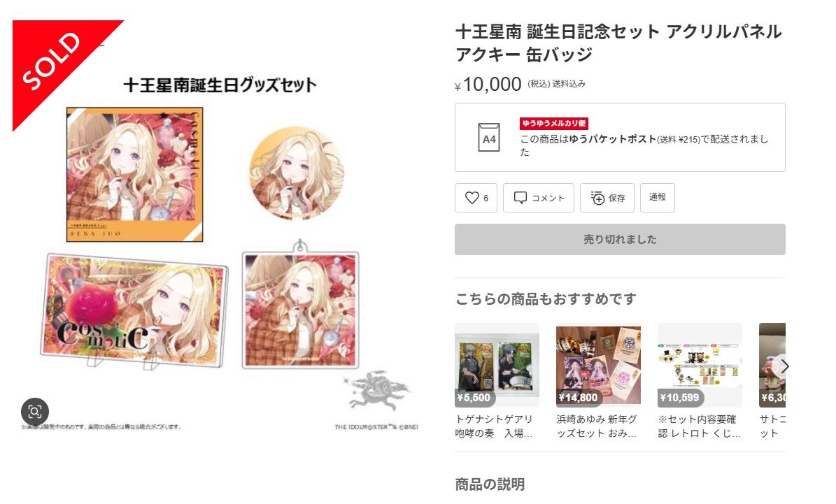This screenshot has width=836, height=504.
Task: Show next recommended items with chevron arrow
Action: (782, 366)
